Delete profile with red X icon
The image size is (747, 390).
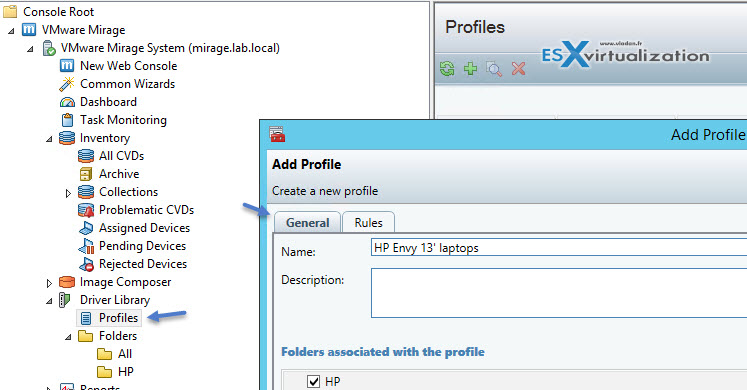[518, 69]
